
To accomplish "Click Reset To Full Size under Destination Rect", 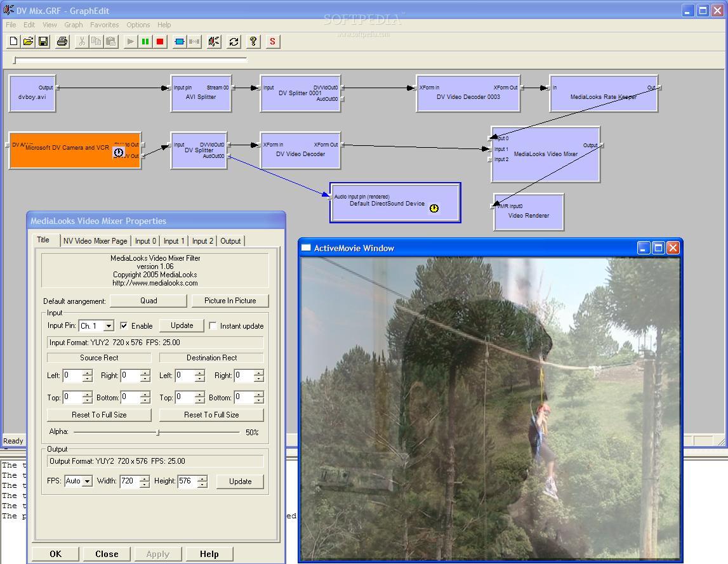I will coord(212,415).
